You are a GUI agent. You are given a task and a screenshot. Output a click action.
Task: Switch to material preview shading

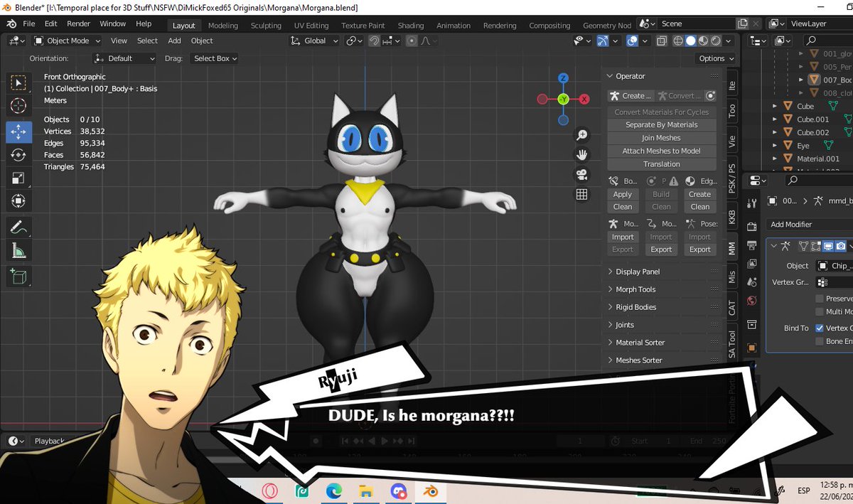[x=703, y=41]
